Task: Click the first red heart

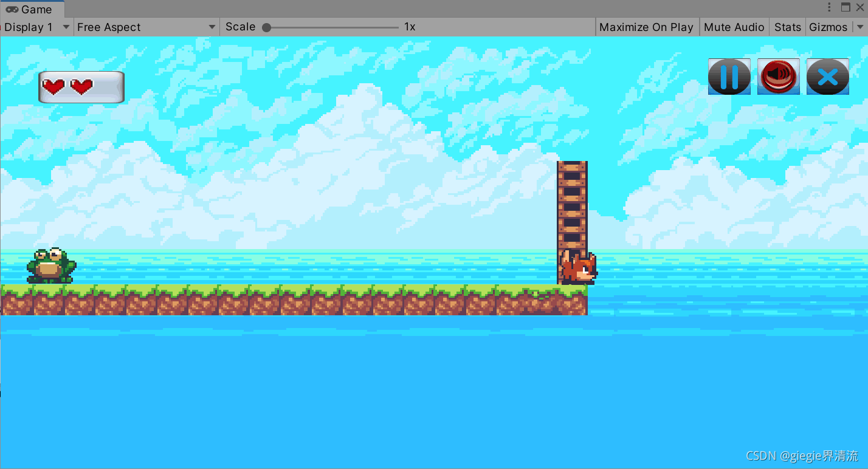Action: (x=53, y=87)
